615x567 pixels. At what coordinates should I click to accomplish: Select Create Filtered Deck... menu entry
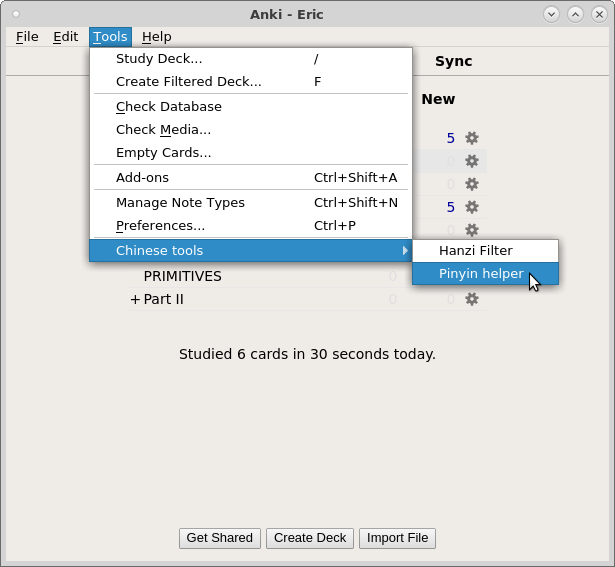click(x=188, y=81)
